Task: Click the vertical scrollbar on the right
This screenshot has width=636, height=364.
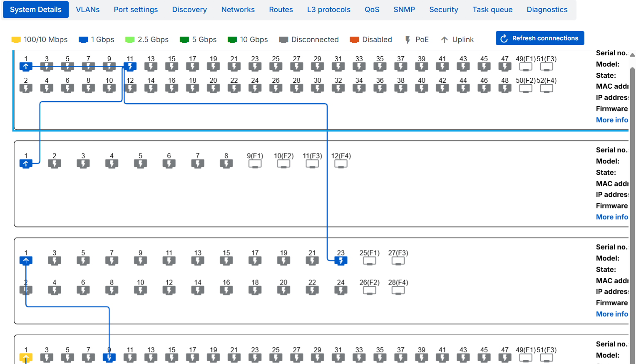Action: point(632,208)
